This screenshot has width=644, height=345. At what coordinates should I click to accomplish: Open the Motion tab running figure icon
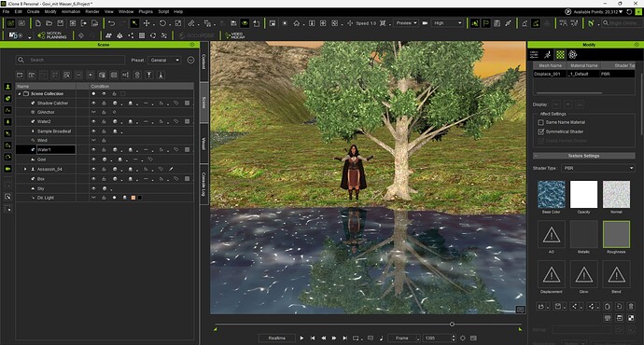tap(547, 55)
